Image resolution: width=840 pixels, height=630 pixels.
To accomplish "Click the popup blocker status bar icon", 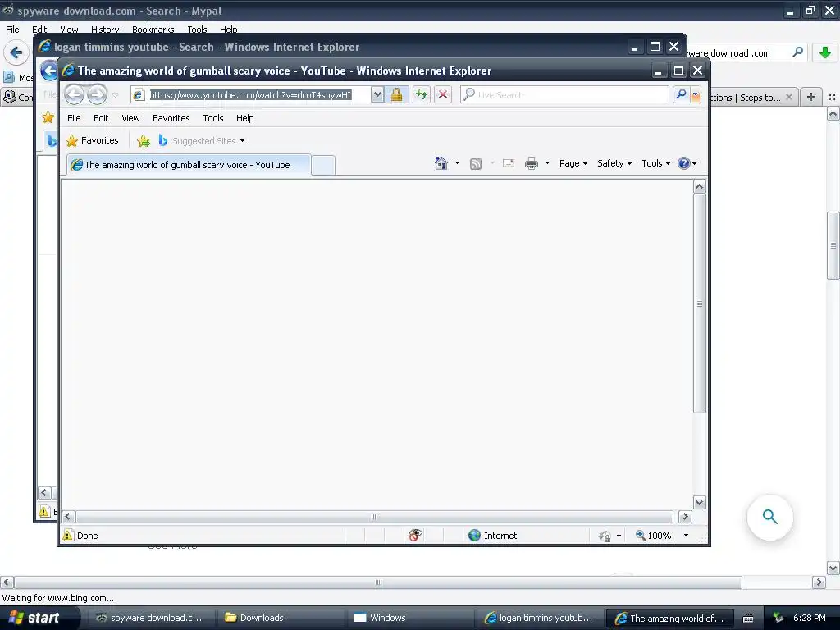I will click(x=415, y=535).
